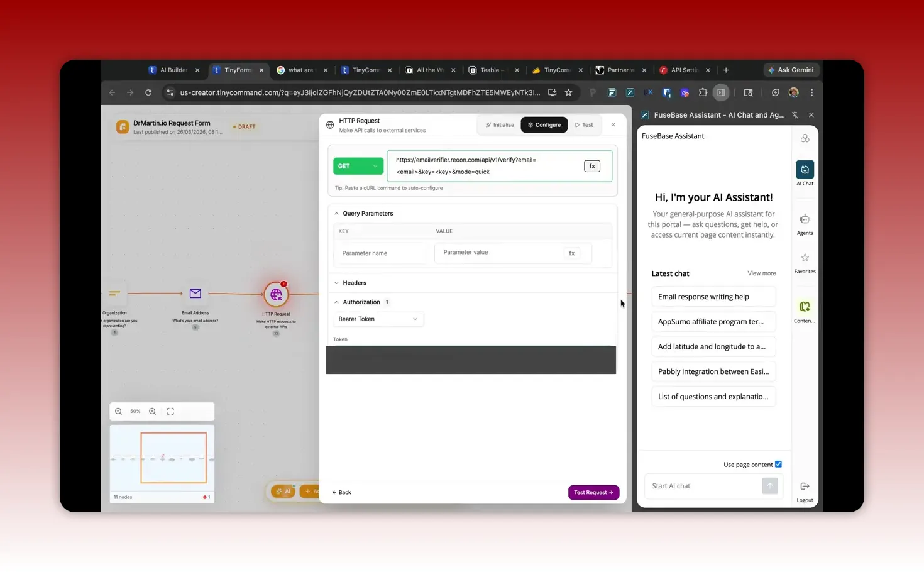
Task: Click the Email Address node on the canvas
Action: tap(195, 294)
